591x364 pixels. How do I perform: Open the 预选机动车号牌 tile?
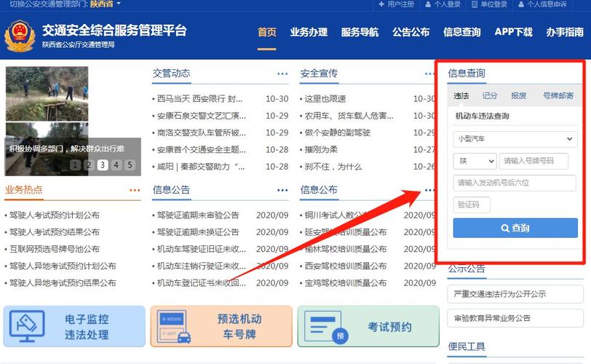coord(221,326)
